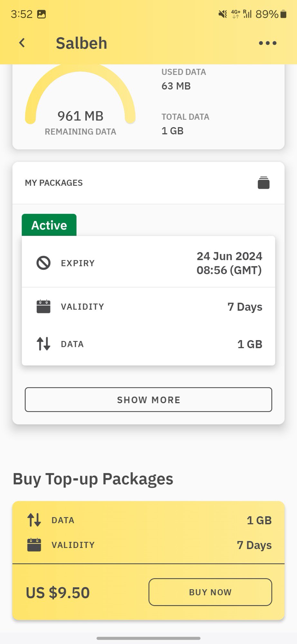Tap the expiry prohibition icon
The image size is (297, 644).
pyautogui.click(x=43, y=263)
